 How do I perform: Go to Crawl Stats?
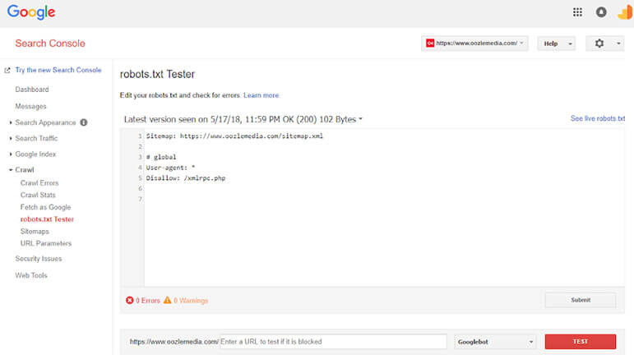(x=38, y=195)
